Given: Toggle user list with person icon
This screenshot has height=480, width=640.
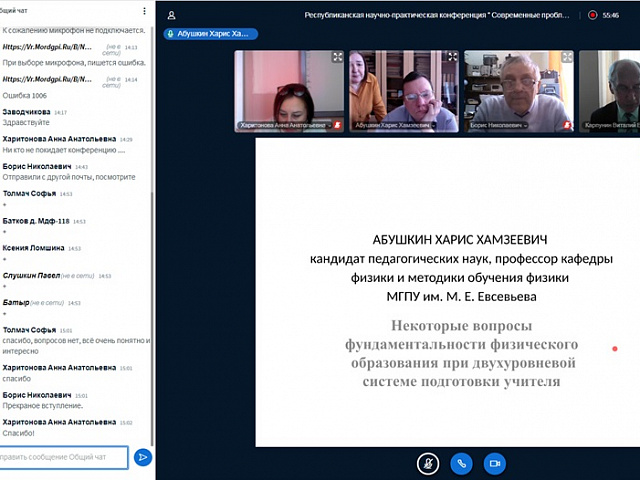Looking at the screenshot, I should coord(172,15).
